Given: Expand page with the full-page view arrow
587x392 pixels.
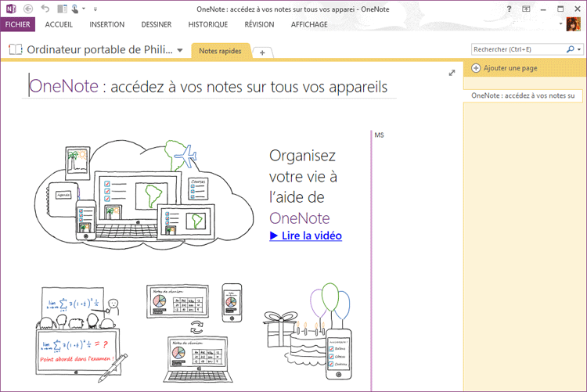Looking at the screenshot, I should point(452,73).
